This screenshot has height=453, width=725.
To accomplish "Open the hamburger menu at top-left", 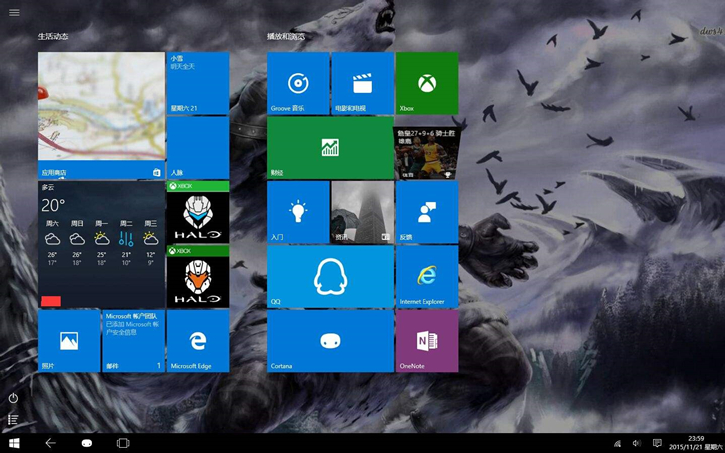I will [x=14, y=13].
